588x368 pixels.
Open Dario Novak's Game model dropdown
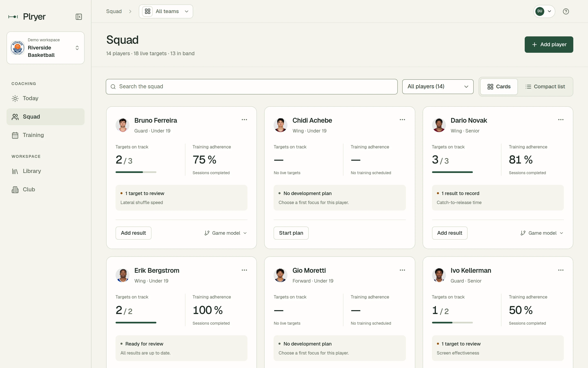(x=542, y=233)
